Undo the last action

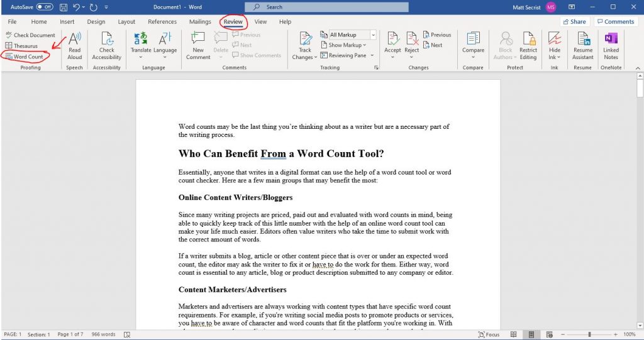(76, 7)
